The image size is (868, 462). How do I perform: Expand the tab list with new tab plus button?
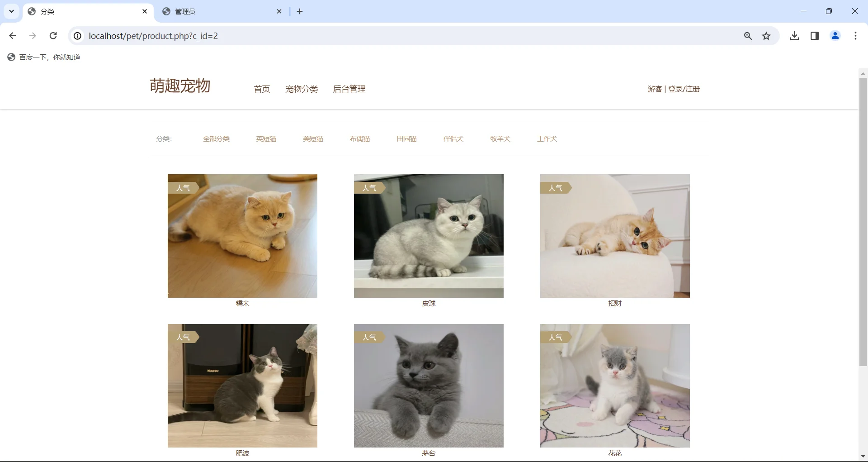pyautogui.click(x=300, y=11)
